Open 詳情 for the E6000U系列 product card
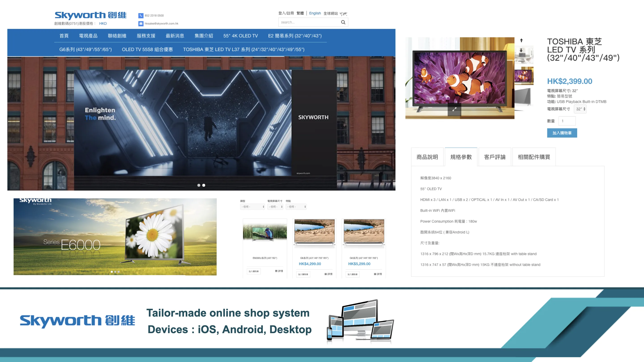This screenshot has width=644, height=362. click(279, 271)
